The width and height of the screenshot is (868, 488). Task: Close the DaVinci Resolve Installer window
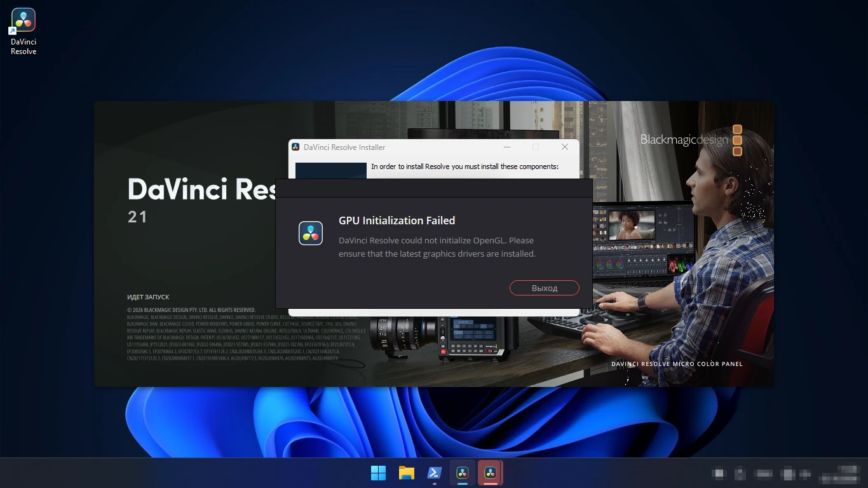coord(564,147)
